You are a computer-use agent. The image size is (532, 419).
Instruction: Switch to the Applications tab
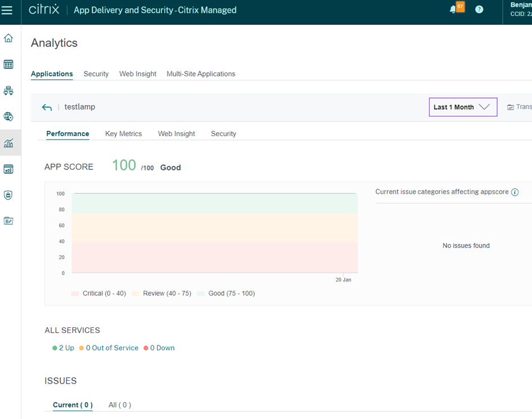(x=52, y=74)
